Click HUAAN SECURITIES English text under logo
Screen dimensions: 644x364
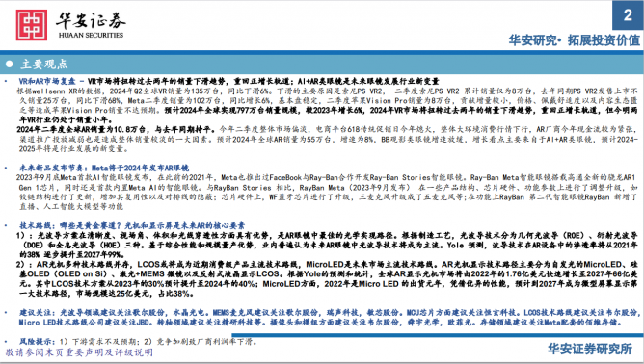(91, 36)
